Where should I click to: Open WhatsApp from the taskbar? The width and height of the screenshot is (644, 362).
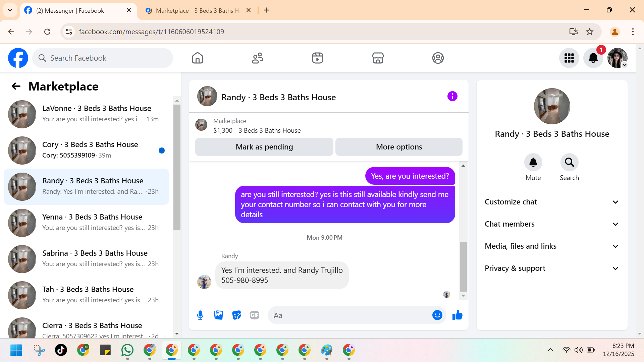coord(127,350)
